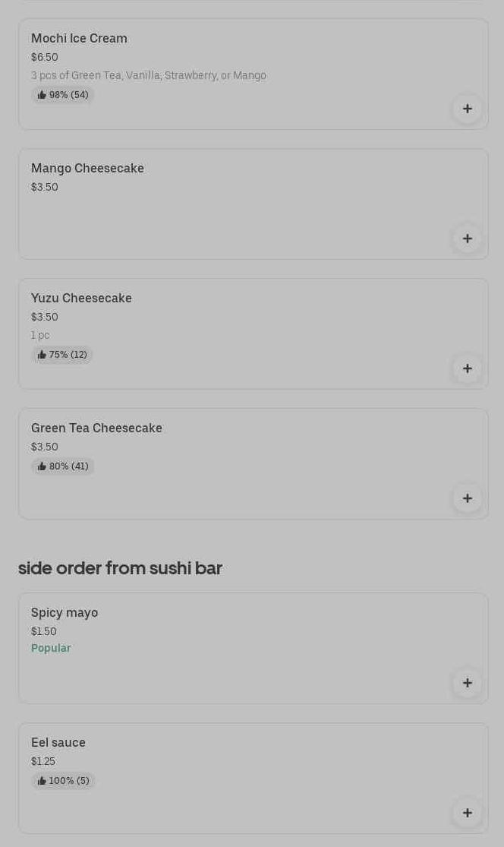
Task: Add Mango Cheesecake using plus icon
Action: [x=467, y=239]
